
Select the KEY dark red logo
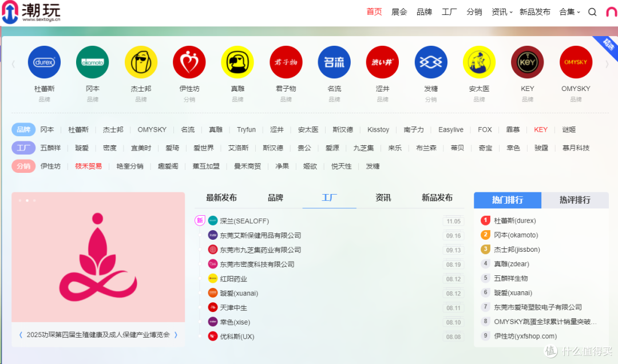[x=528, y=62]
